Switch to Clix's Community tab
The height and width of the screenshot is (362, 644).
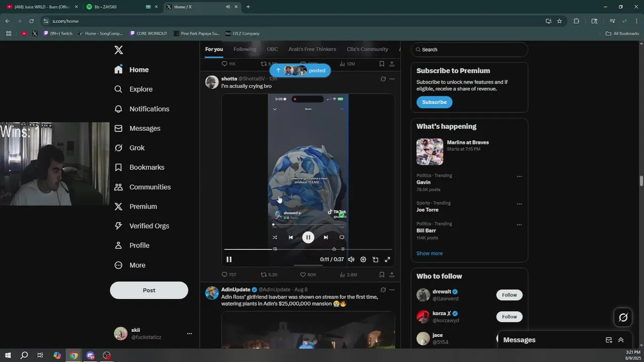point(367,49)
